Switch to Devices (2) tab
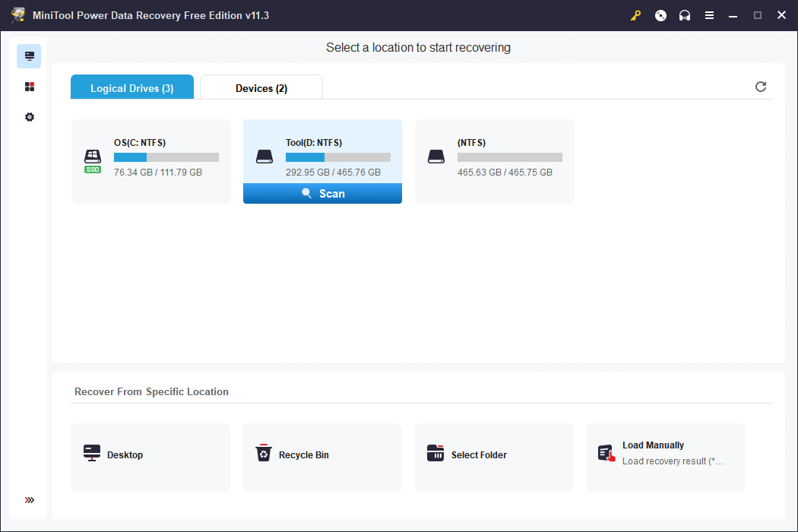 coord(261,87)
